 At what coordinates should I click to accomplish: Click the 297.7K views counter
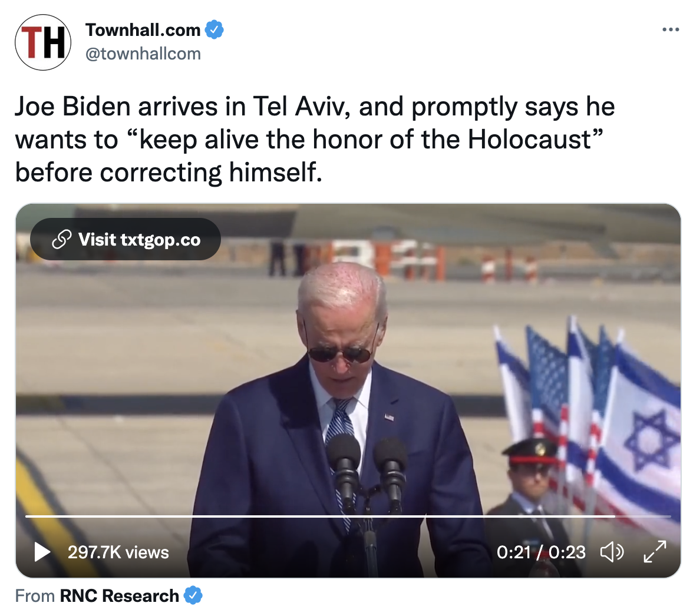click(118, 552)
